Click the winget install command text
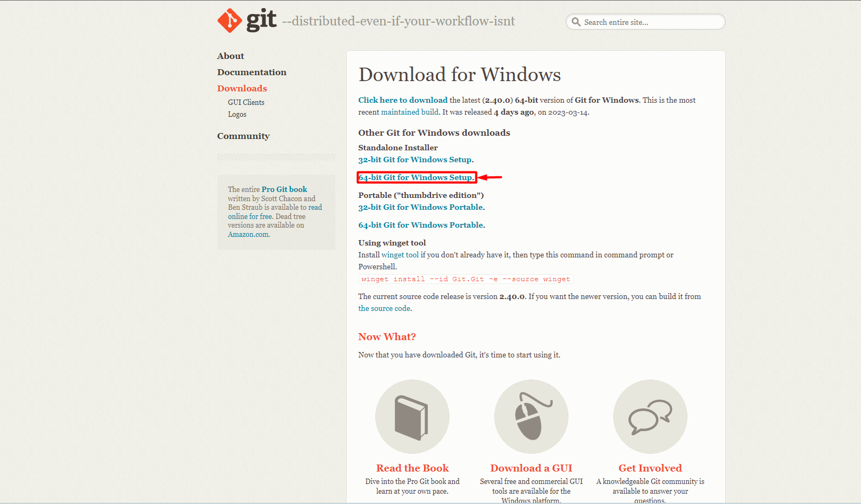 (x=466, y=279)
